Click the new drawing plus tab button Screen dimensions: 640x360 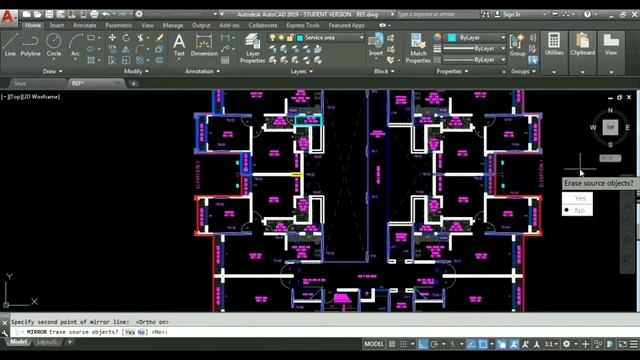click(133, 84)
